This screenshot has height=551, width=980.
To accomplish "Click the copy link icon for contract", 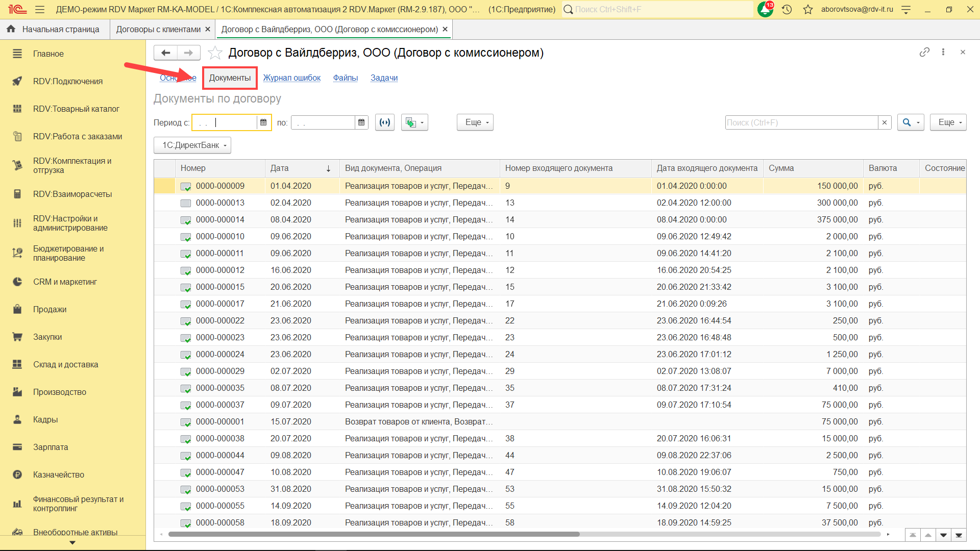I will point(924,52).
